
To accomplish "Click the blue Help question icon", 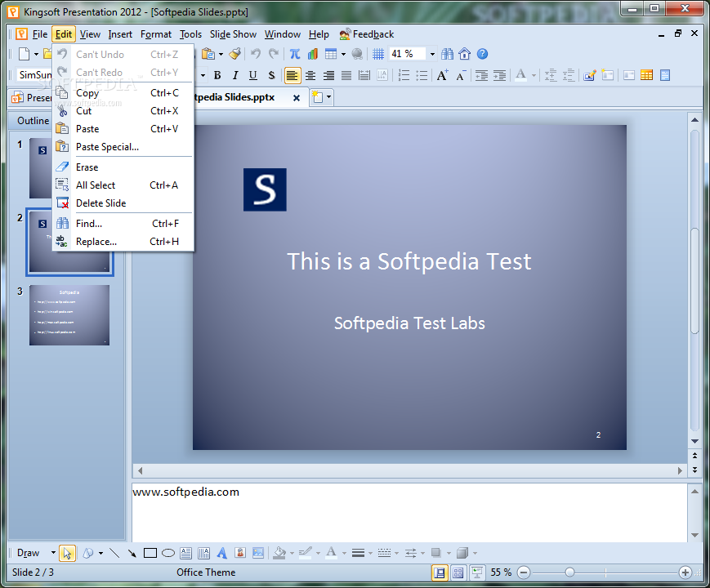I will click(483, 54).
